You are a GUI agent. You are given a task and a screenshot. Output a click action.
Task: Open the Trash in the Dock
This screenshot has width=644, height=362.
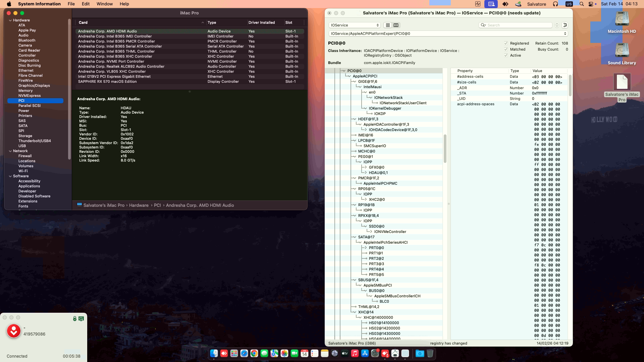[x=430, y=353]
